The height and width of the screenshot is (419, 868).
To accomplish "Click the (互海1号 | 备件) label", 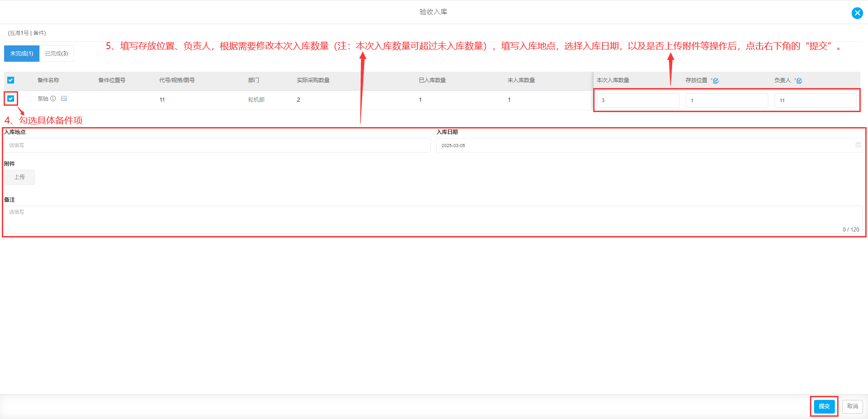I will point(27,33).
